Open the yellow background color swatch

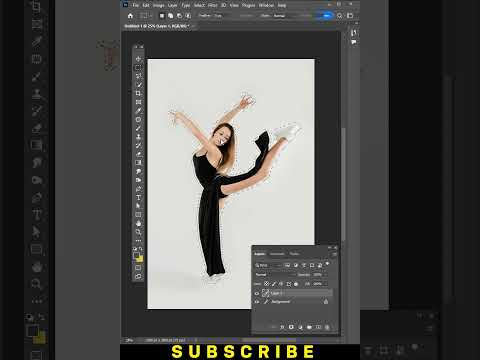click(140, 259)
